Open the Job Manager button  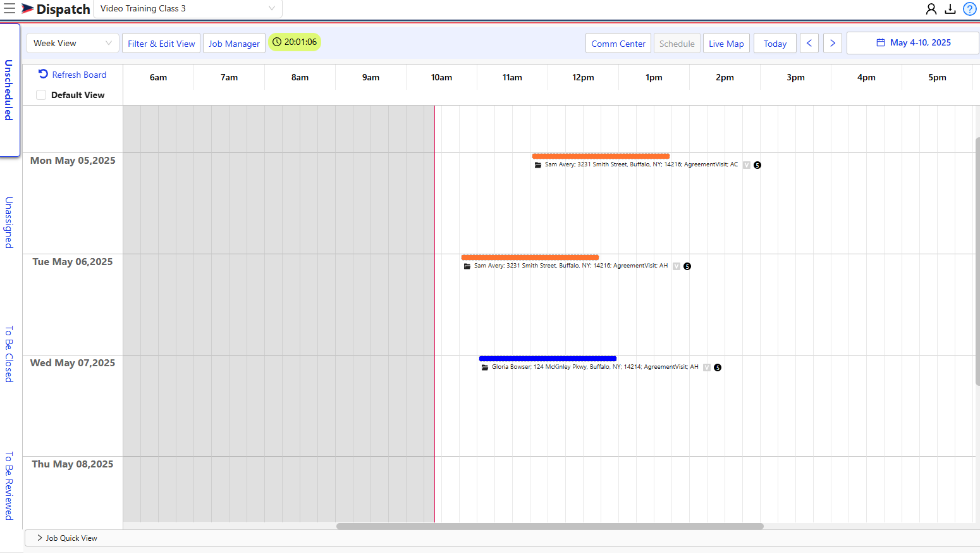[234, 43]
